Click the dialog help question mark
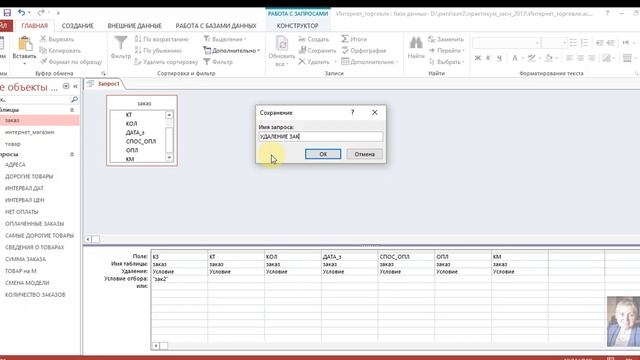 (x=353, y=112)
